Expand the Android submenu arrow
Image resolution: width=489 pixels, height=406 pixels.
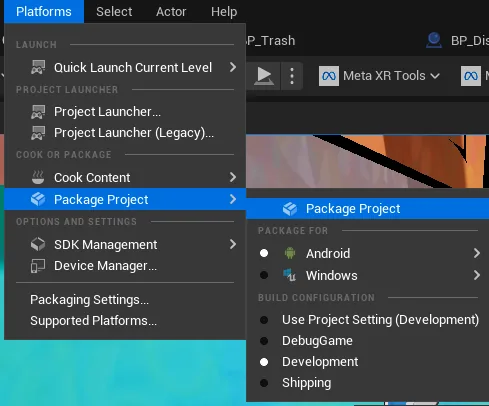(x=477, y=253)
